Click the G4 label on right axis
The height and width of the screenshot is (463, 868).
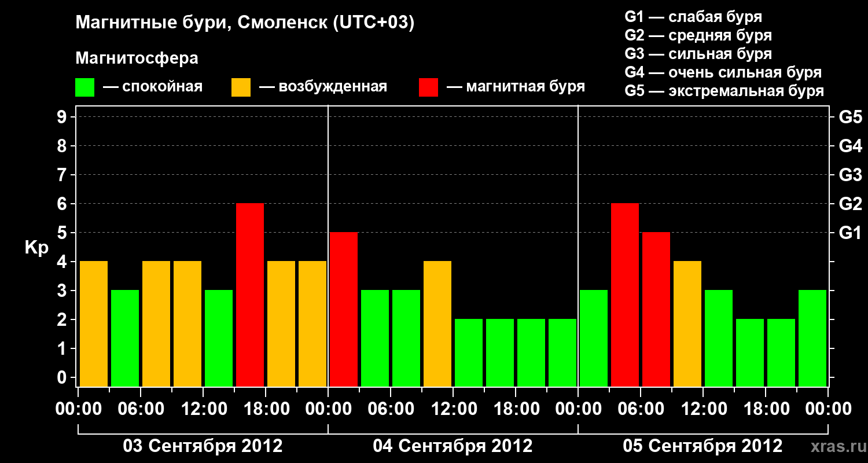(850, 146)
